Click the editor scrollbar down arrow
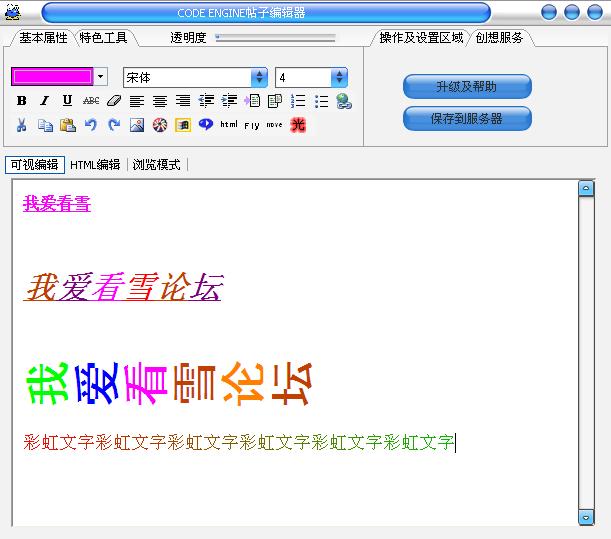611x539 pixels. point(586,518)
